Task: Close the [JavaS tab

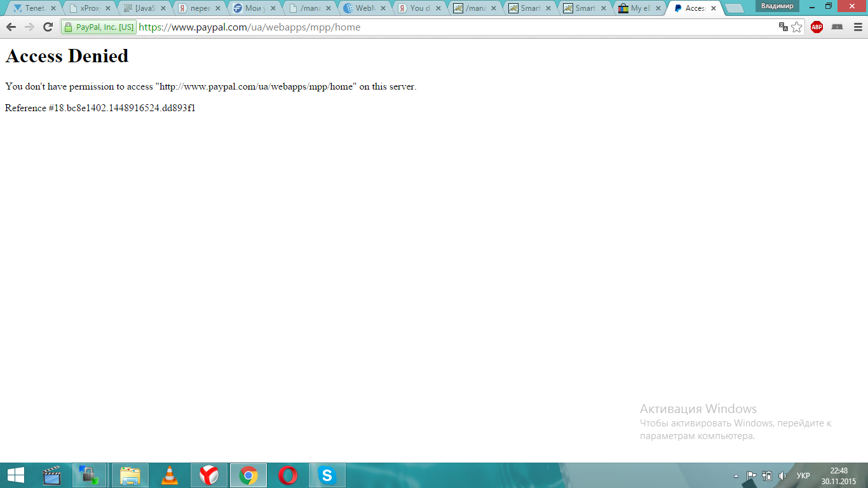Action: pyautogui.click(x=163, y=9)
